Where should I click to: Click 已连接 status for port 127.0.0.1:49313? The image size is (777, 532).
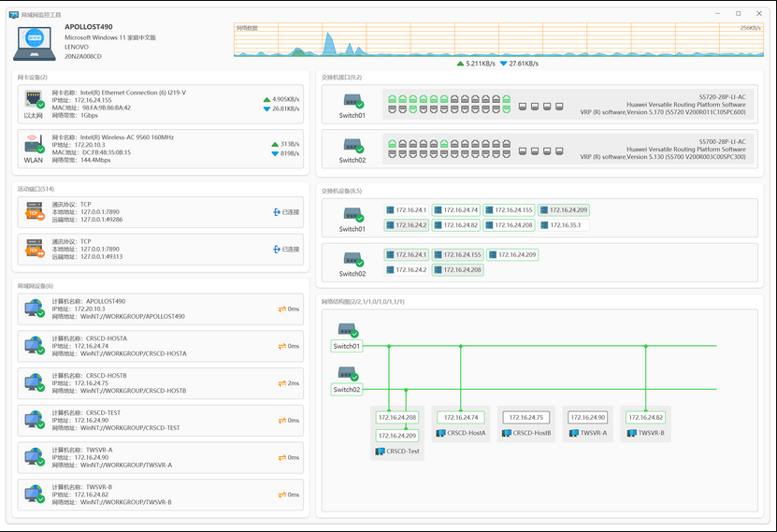tap(286, 249)
